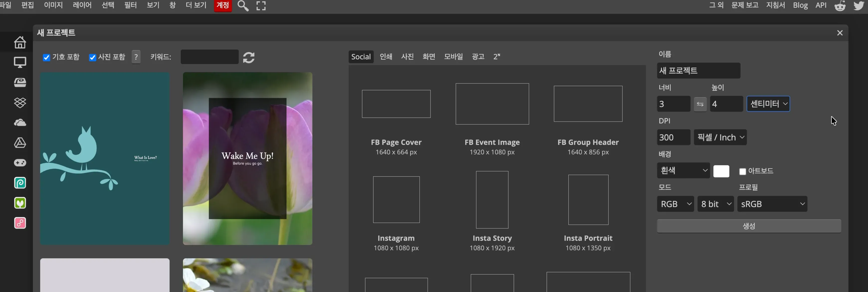868x292 pixels.
Task: Open the Dropbox icon in sidebar
Action: pos(20,103)
